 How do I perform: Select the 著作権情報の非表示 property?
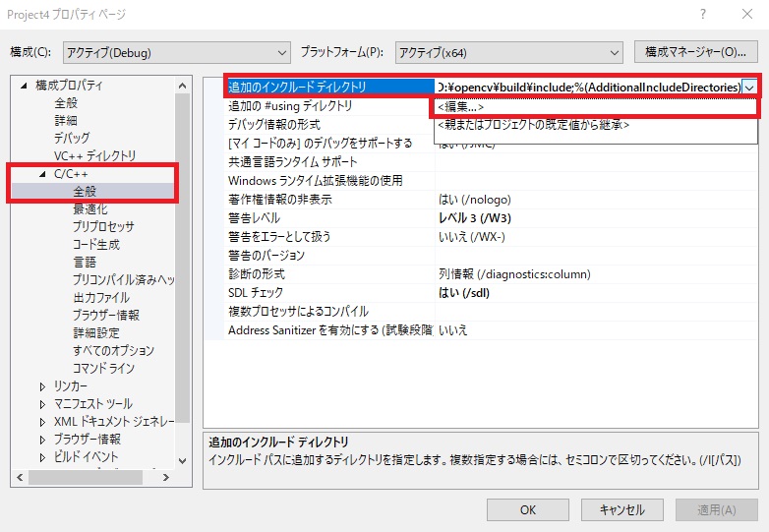(279, 199)
